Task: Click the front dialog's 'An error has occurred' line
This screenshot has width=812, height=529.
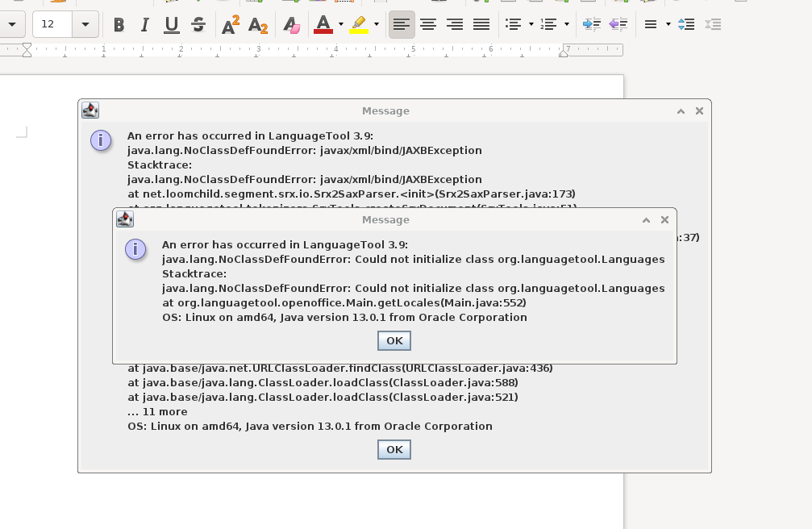Action: click(x=285, y=245)
